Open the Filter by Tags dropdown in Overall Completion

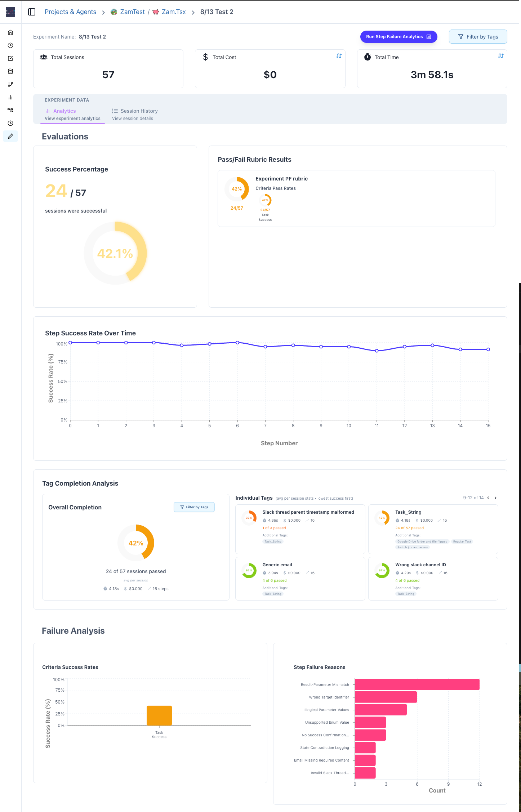coord(194,507)
